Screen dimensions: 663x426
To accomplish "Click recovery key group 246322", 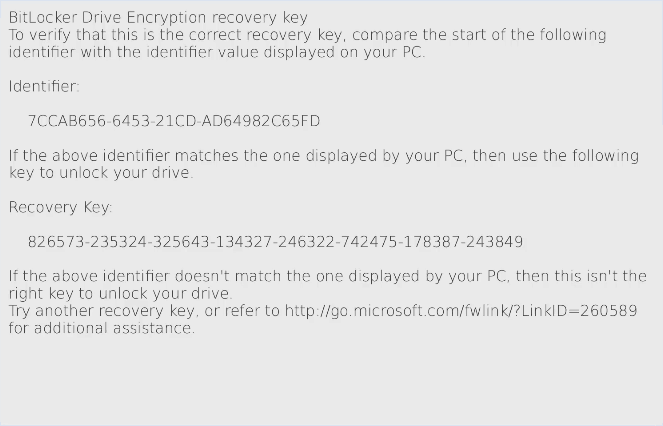I will tap(307, 242).
